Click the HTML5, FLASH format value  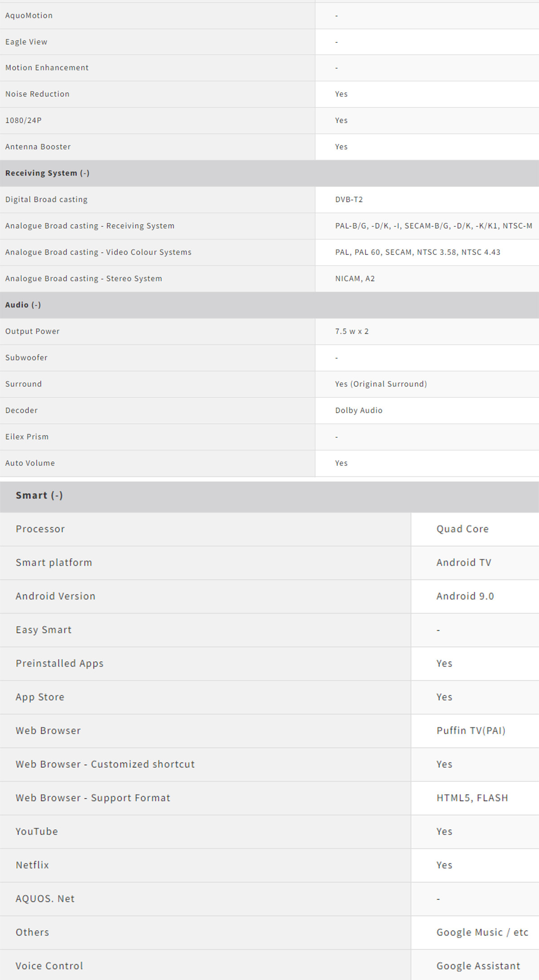[472, 798]
